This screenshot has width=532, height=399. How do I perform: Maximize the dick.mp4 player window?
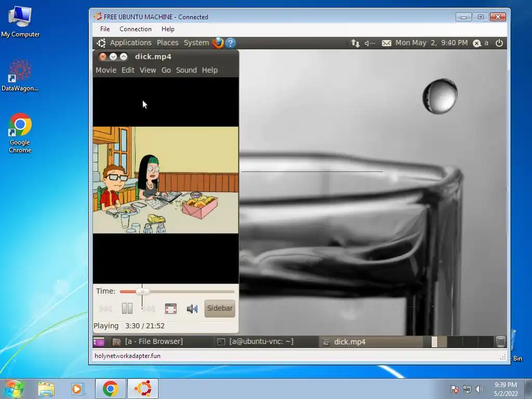tap(124, 57)
